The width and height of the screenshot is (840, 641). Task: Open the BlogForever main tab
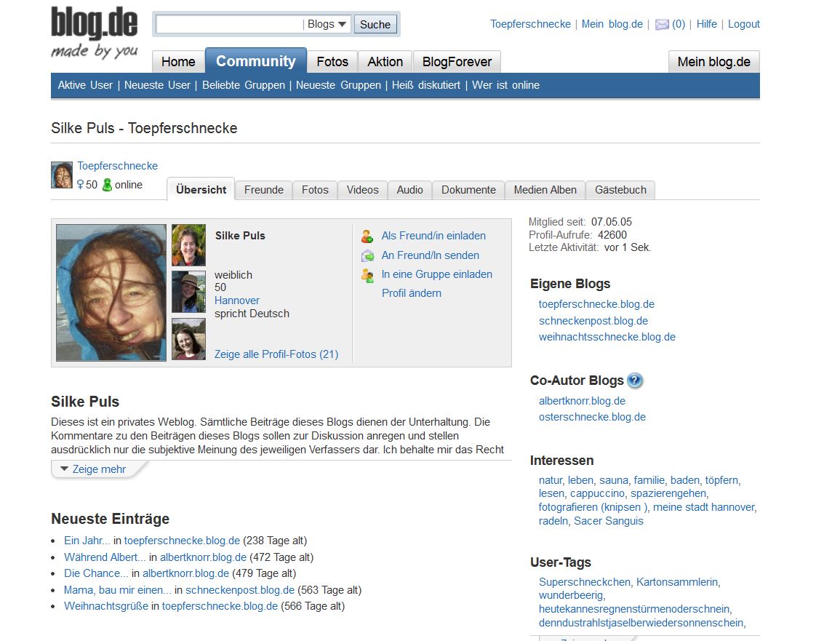pos(457,62)
